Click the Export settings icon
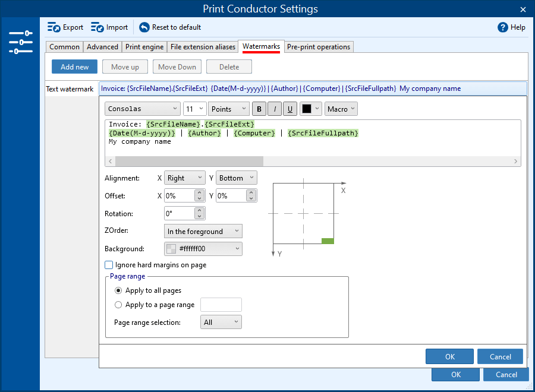Screen dimensions: 535x392 click(54, 27)
